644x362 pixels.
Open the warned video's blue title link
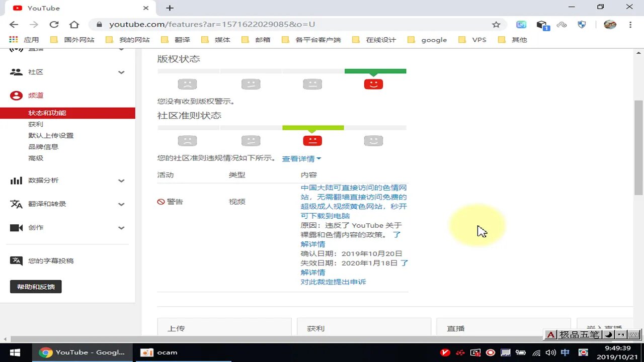click(x=354, y=202)
